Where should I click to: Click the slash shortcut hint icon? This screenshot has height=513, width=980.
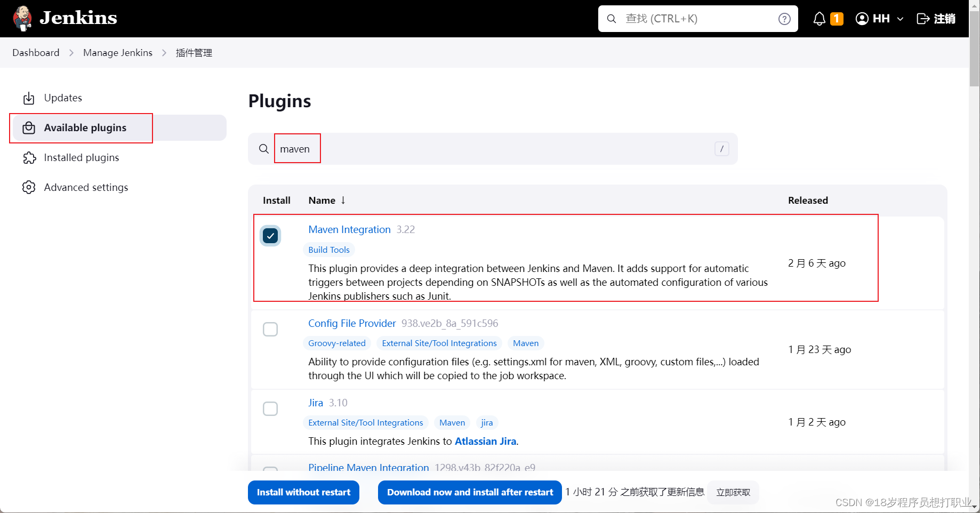coord(722,149)
